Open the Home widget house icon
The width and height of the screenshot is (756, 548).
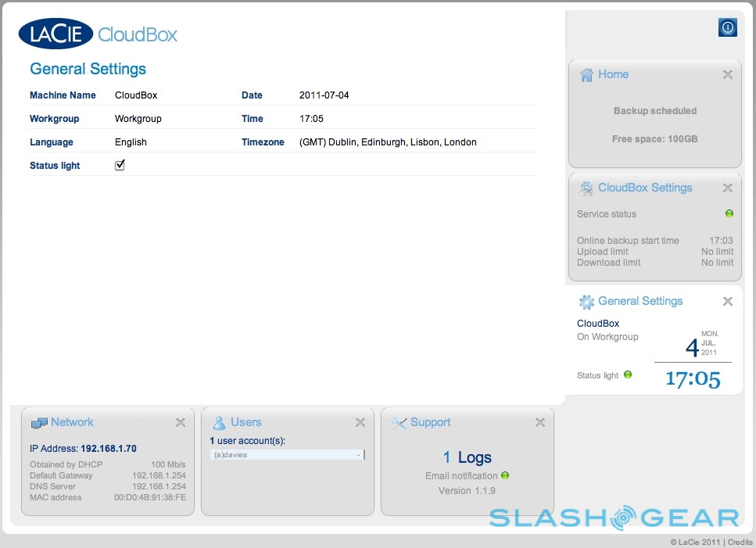point(586,75)
